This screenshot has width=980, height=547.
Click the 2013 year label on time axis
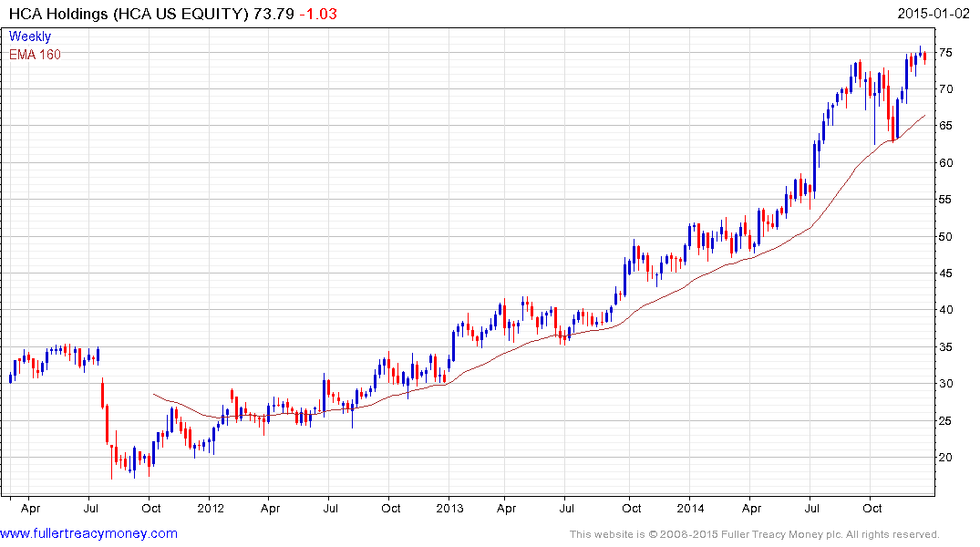point(450,508)
